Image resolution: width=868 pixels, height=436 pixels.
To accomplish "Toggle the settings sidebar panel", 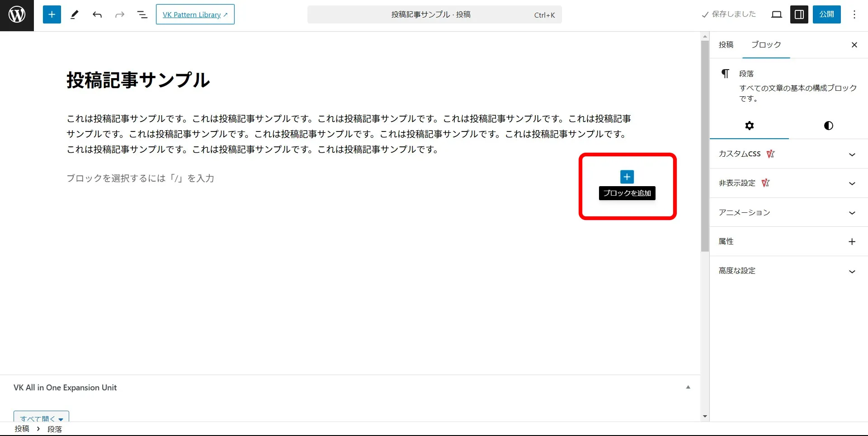I will 798,14.
